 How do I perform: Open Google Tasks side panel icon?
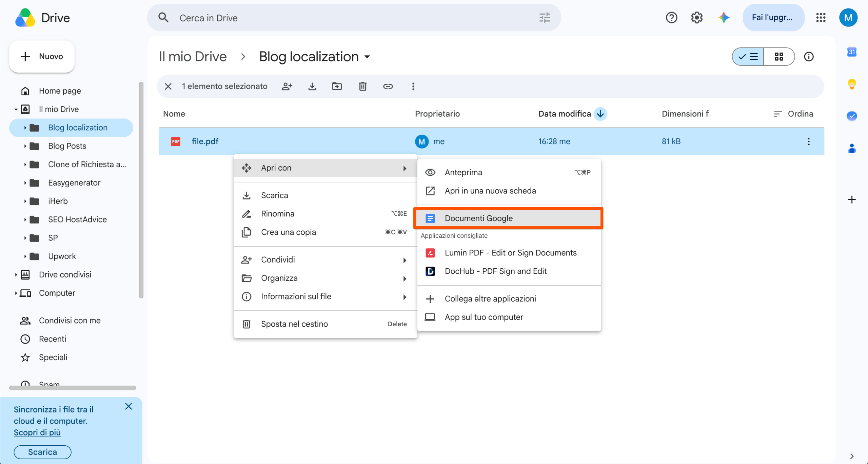(x=852, y=116)
